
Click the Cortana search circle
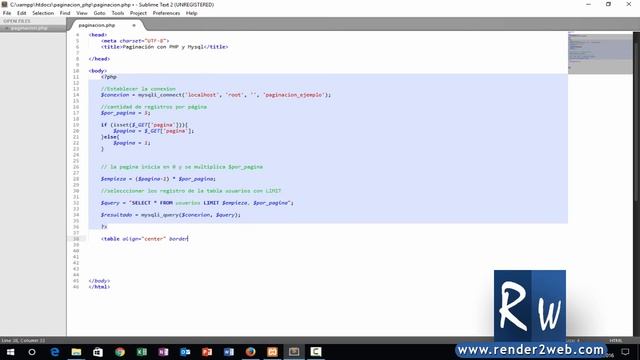pos(32,352)
